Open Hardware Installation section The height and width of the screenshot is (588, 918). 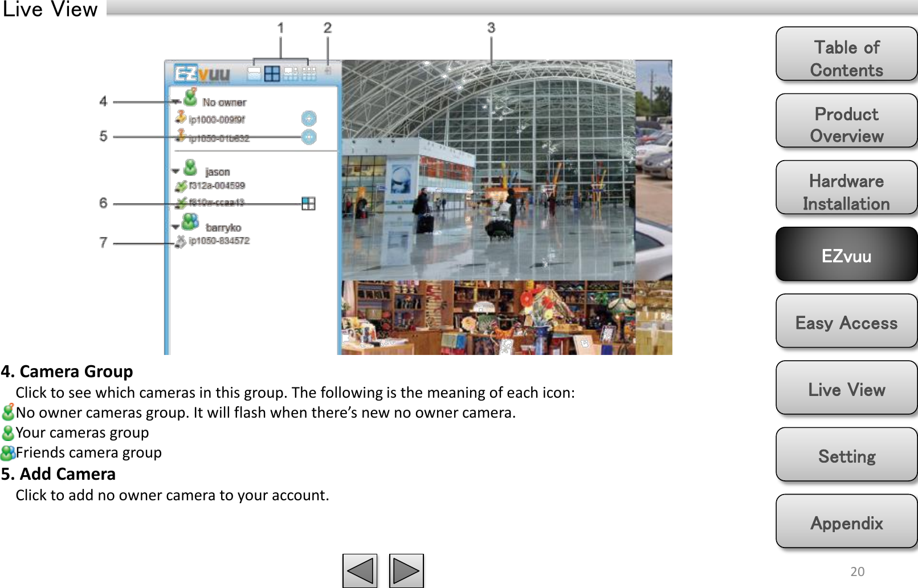847,187
